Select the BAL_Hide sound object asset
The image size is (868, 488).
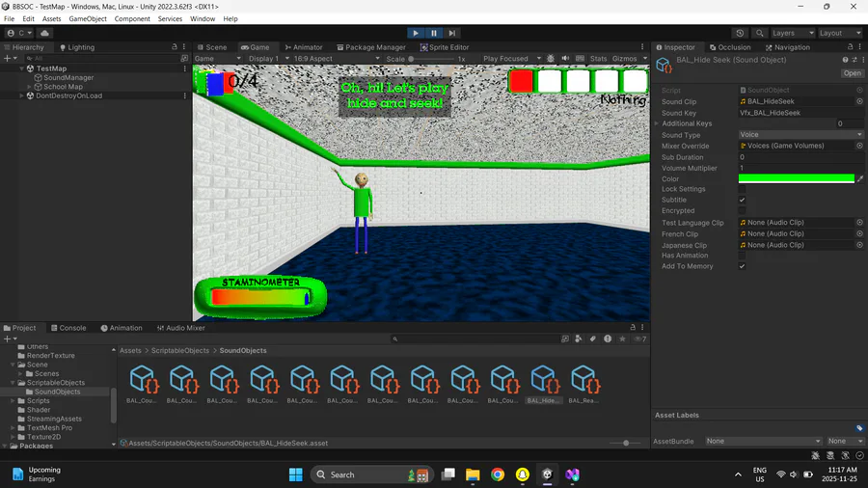point(544,384)
